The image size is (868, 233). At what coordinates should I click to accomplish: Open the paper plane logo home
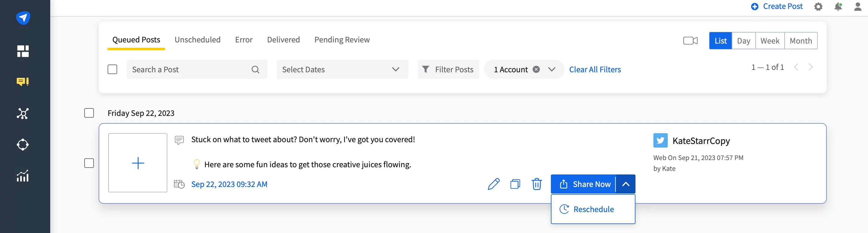[x=23, y=18]
